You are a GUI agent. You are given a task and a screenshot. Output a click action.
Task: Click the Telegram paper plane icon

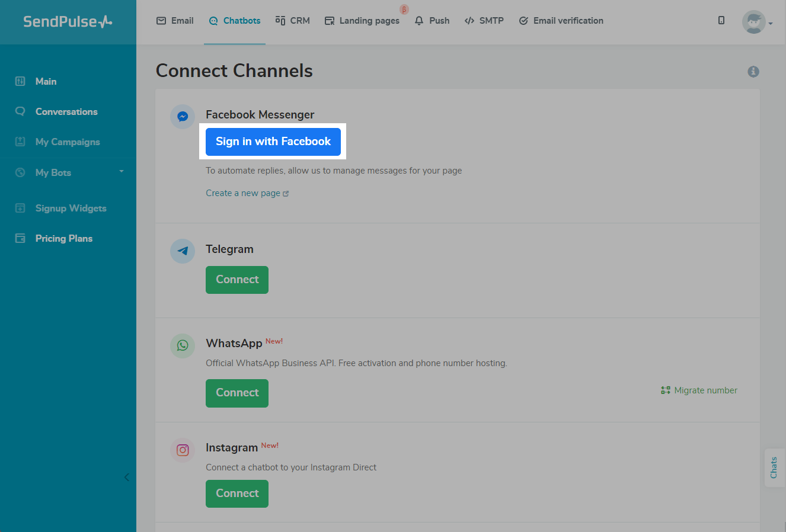click(183, 251)
